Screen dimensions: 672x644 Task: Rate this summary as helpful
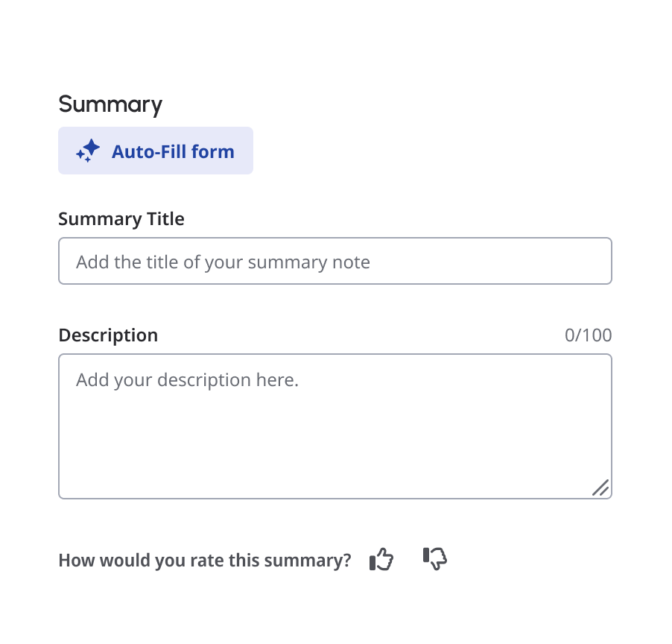coord(381,560)
